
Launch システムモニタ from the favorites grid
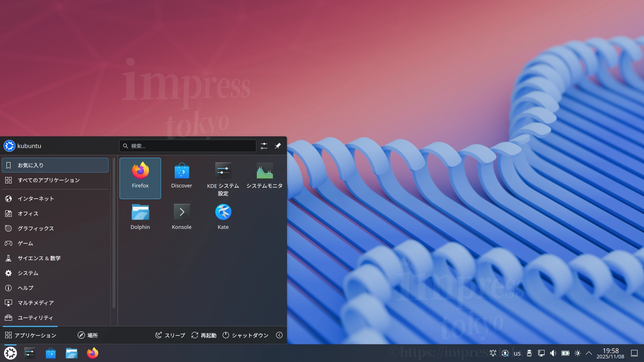coord(264,178)
